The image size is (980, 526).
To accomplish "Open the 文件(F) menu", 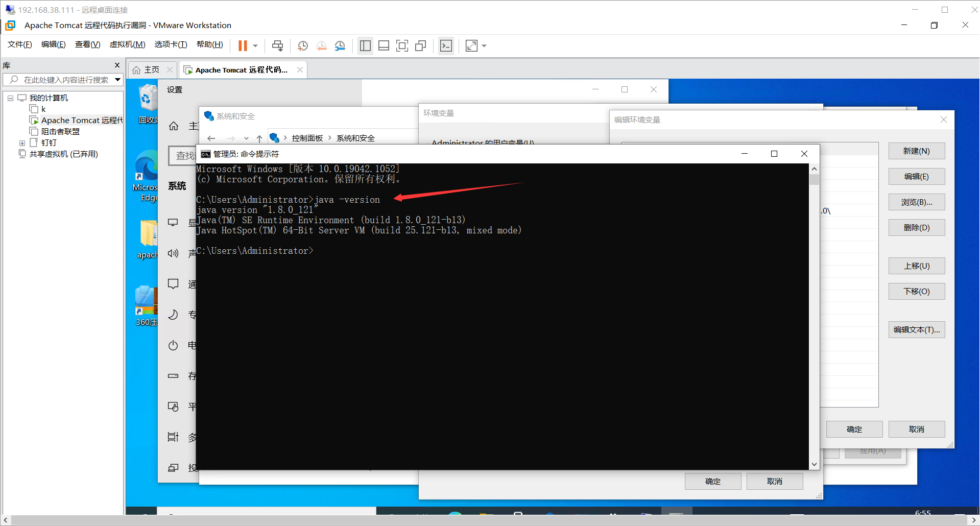I will pos(20,44).
